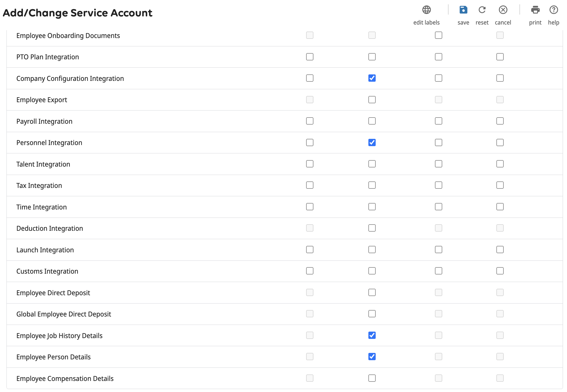
Task: Click the 'Time Integration' row label
Action: (x=42, y=207)
